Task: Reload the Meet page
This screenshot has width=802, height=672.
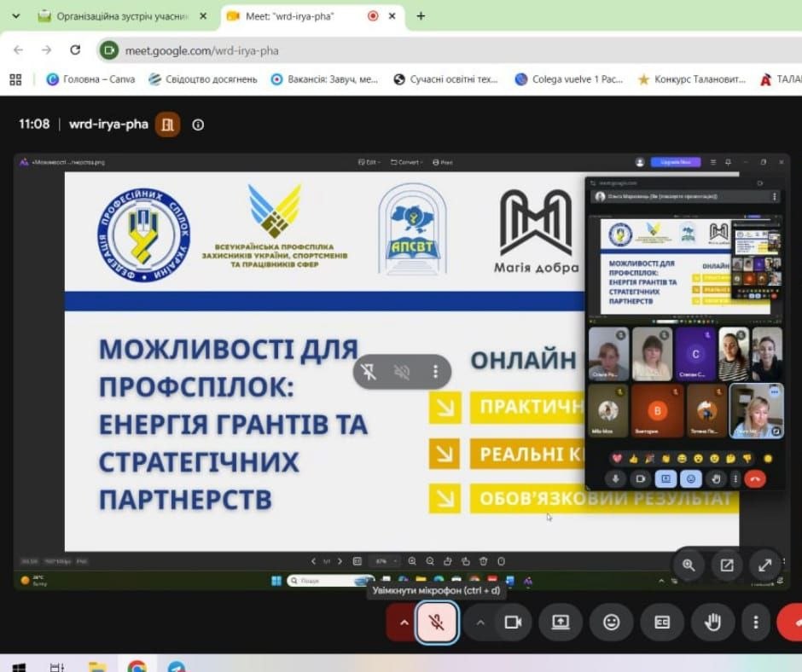Action: point(75,50)
